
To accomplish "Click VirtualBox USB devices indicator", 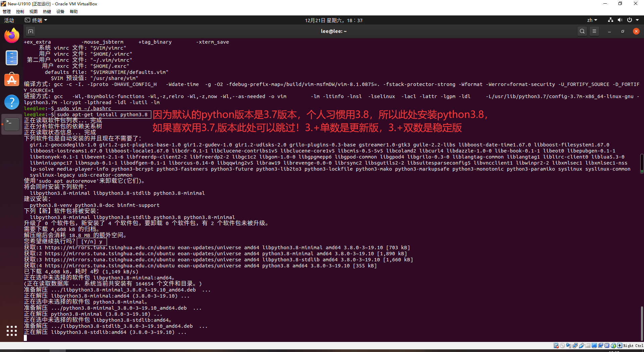I will point(582,346).
